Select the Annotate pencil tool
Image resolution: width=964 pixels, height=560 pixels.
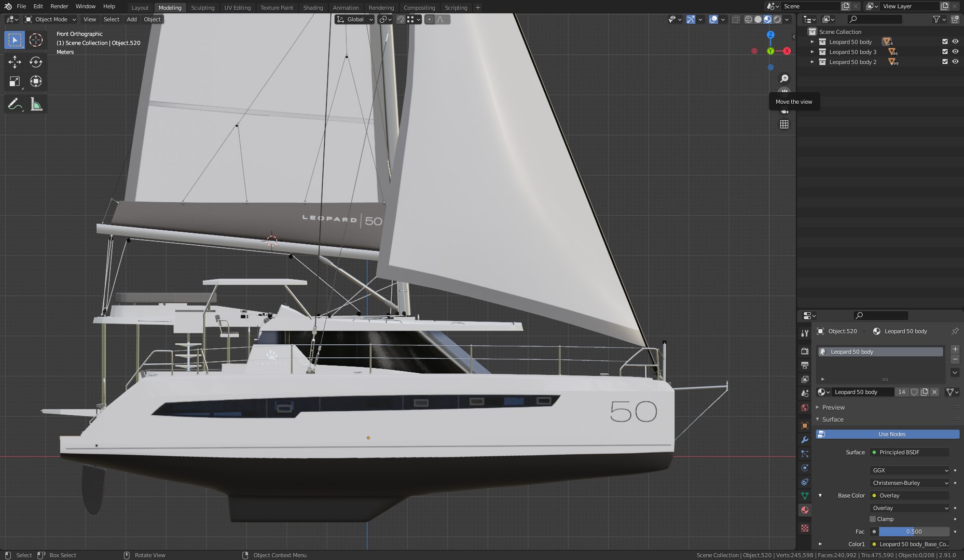coord(15,105)
